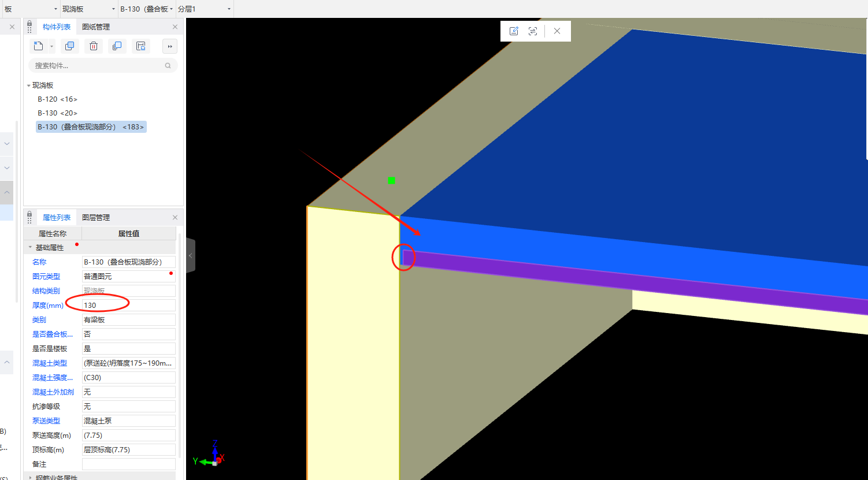Edit the 名称 property value field

click(129, 262)
